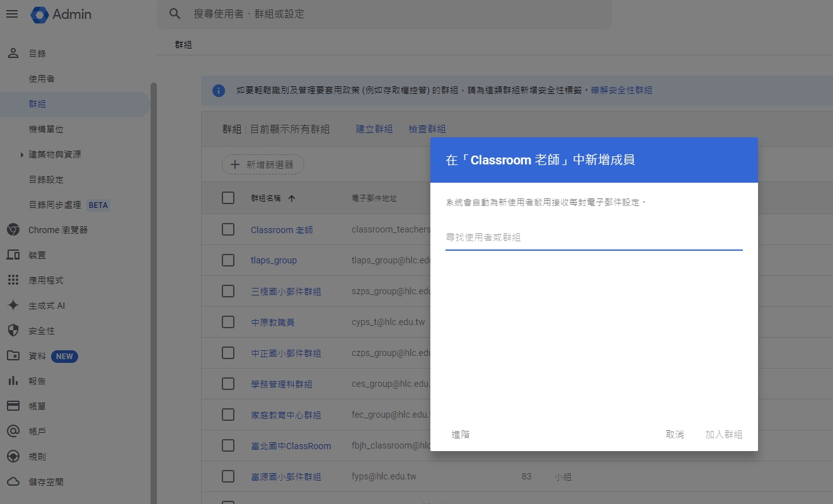This screenshot has width=833, height=504.
Task: Select 使用者 in the sidebar
Action: 42,79
